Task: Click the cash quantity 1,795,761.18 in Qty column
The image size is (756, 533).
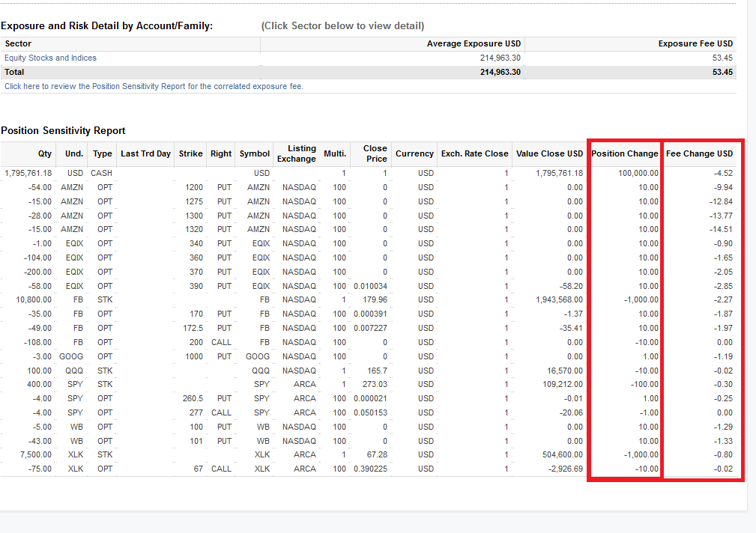Action: point(28,173)
